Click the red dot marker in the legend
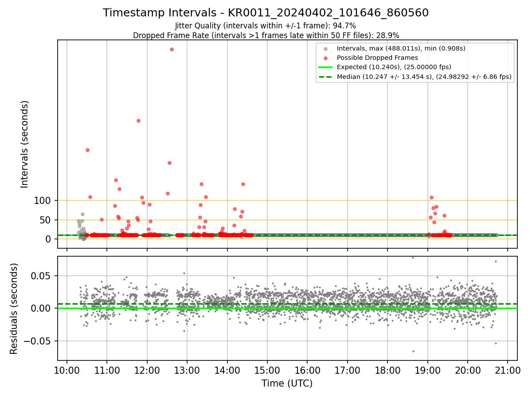Screen dimensions: 532x399 tap(326, 58)
